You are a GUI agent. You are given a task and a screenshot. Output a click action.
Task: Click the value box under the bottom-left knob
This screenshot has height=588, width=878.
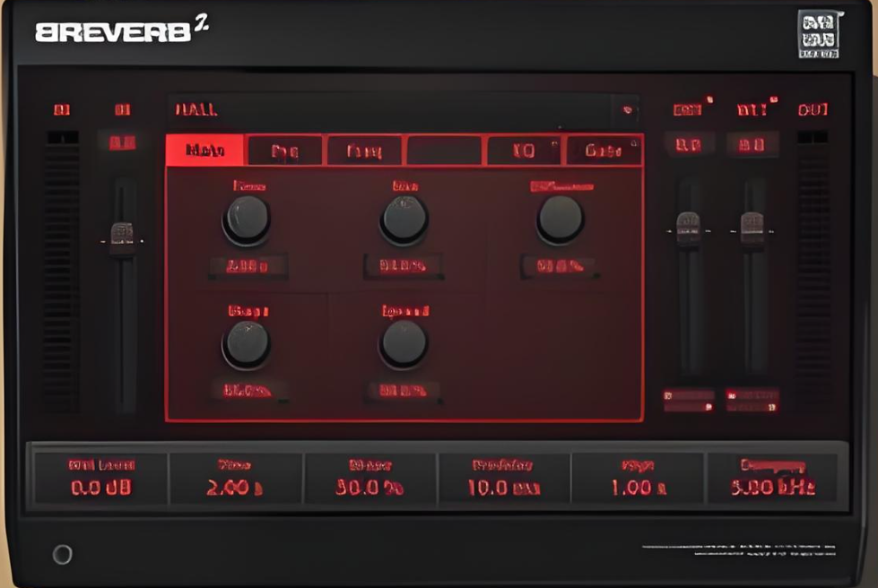pyautogui.click(x=248, y=391)
